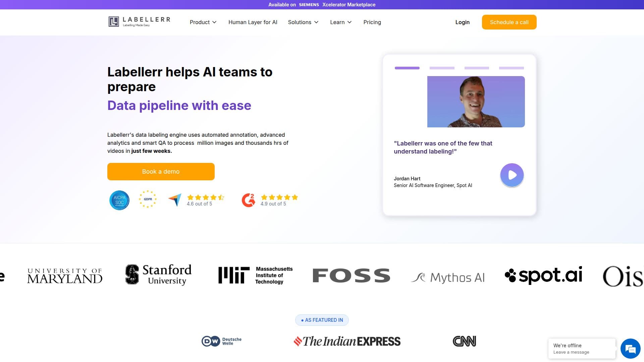
Task: Click the Login link
Action: pos(463,22)
